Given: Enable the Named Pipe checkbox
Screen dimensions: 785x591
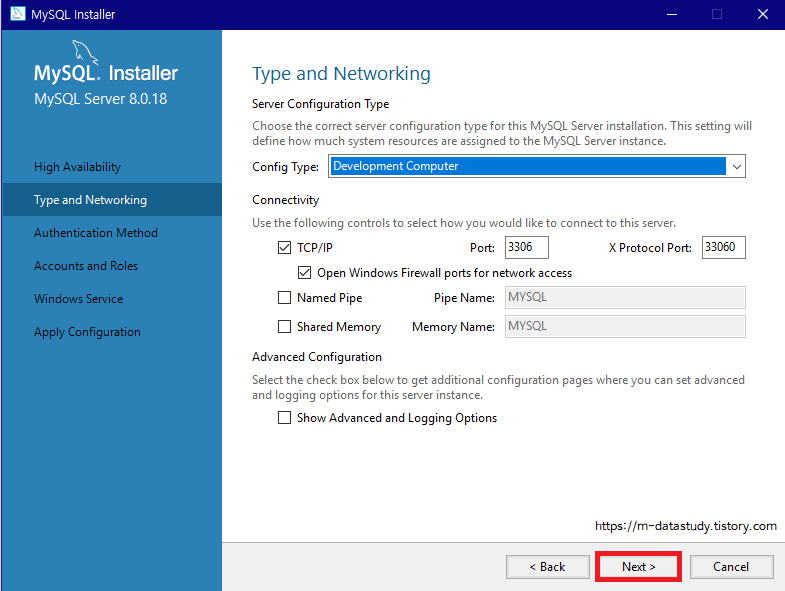Looking at the screenshot, I should pyautogui.click(x=284, y=298).
